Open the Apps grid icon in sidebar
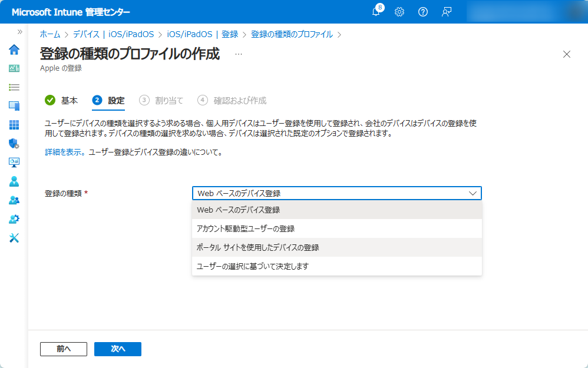The height and width of the screenshot is (368, 588). coord(14,125)
